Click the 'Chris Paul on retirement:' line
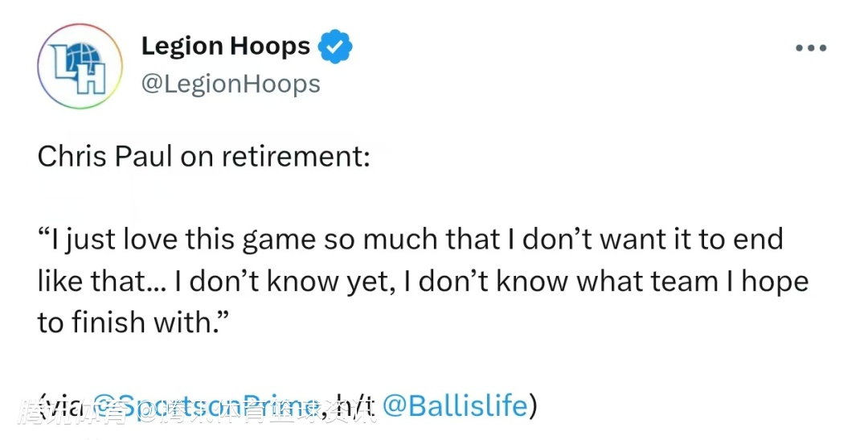Screen dimensions: 868x440 pyautogui.click(x=203, y=156)
